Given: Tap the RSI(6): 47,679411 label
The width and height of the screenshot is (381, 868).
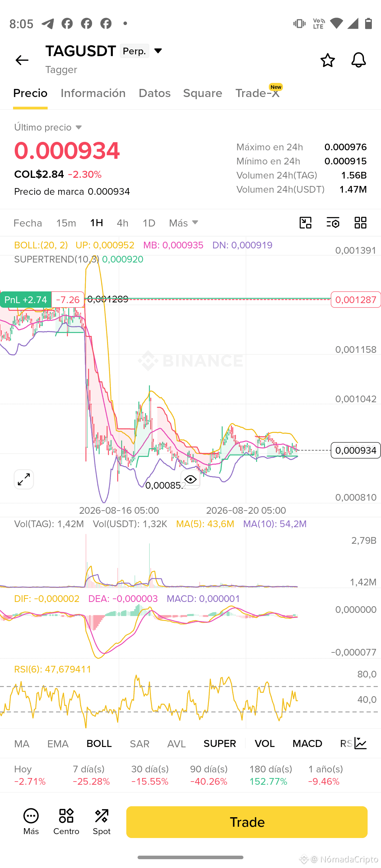Looking at the screenshot, I should tap(53, 669).
